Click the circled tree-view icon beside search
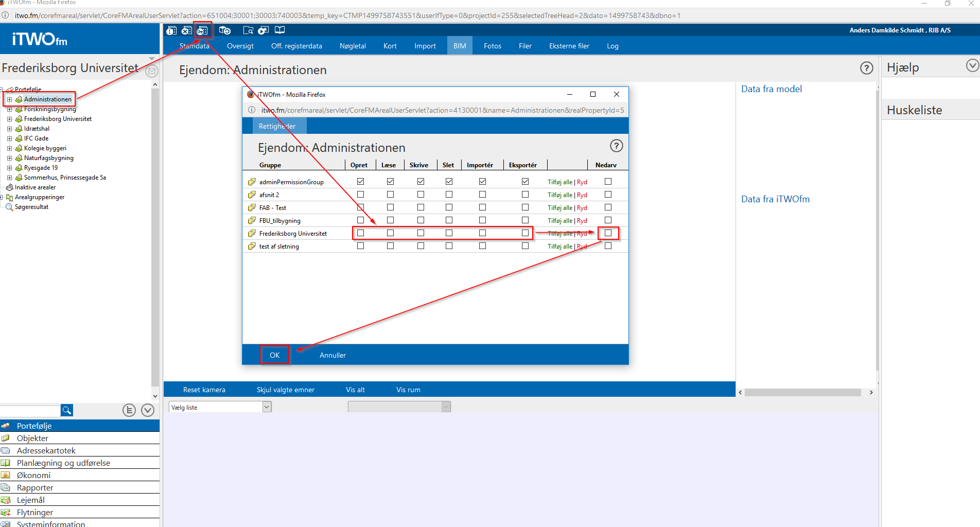The image size is (980, 527). [x=129, y=410]
